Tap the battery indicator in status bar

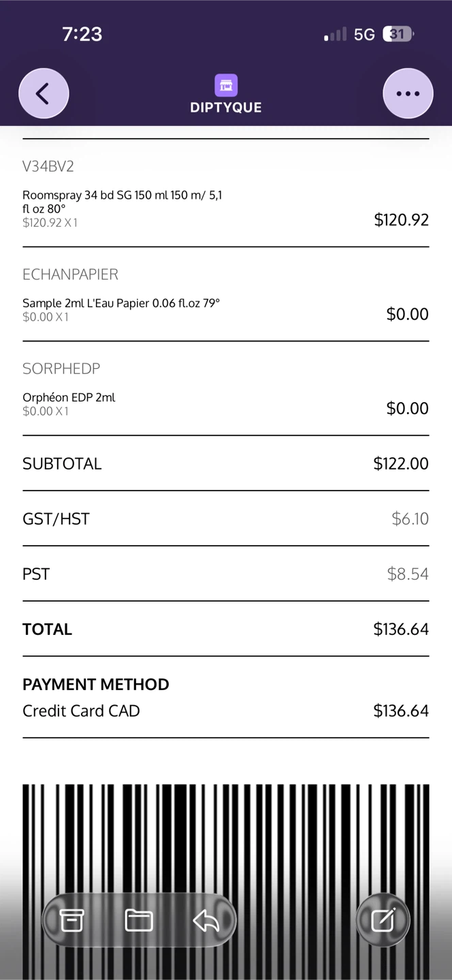click(x=398, y=34)
